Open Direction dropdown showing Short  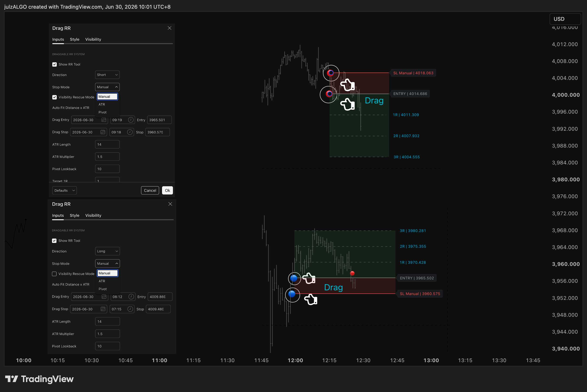(107, 75)
